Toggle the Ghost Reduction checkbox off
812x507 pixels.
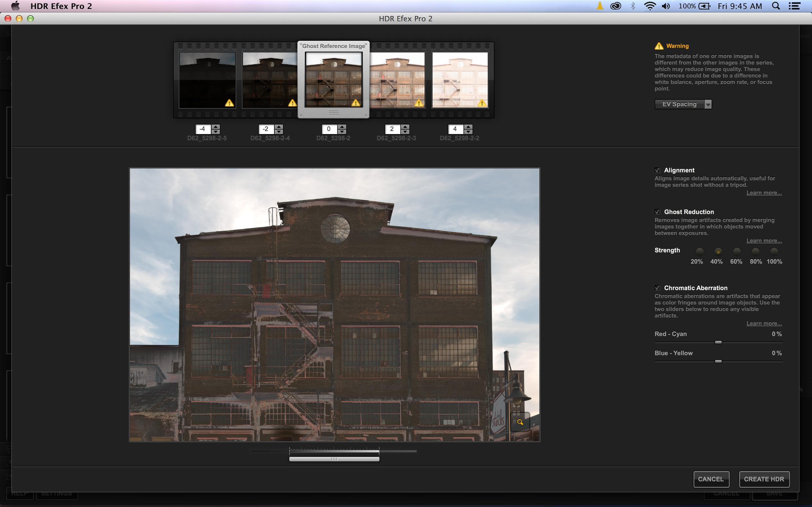tap(657, 211)
